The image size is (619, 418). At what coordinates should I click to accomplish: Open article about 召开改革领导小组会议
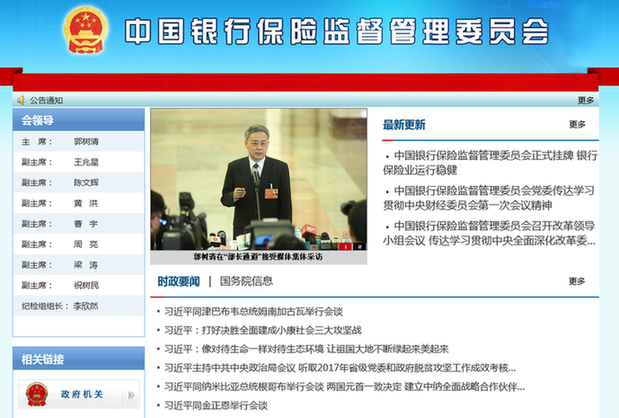tap(489, 233)
